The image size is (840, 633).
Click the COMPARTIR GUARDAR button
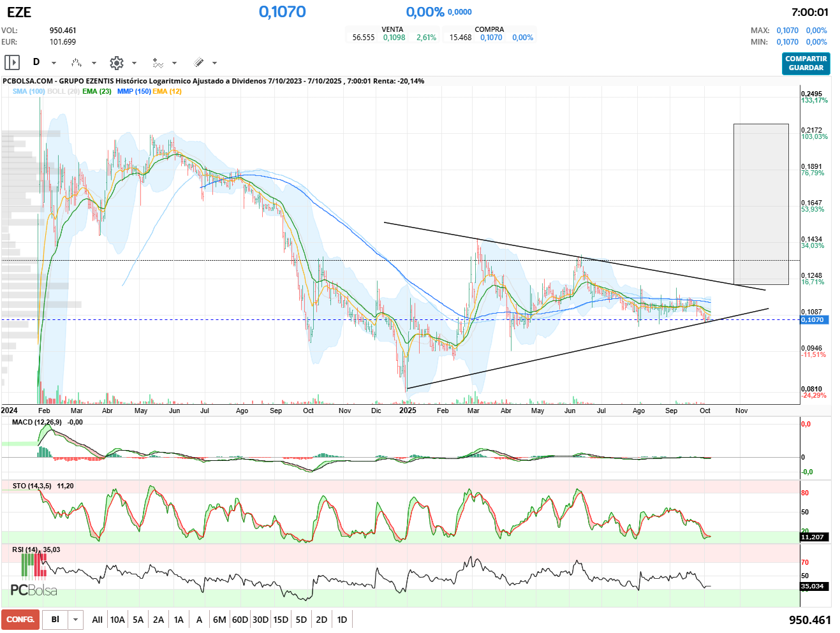point(806,63)
